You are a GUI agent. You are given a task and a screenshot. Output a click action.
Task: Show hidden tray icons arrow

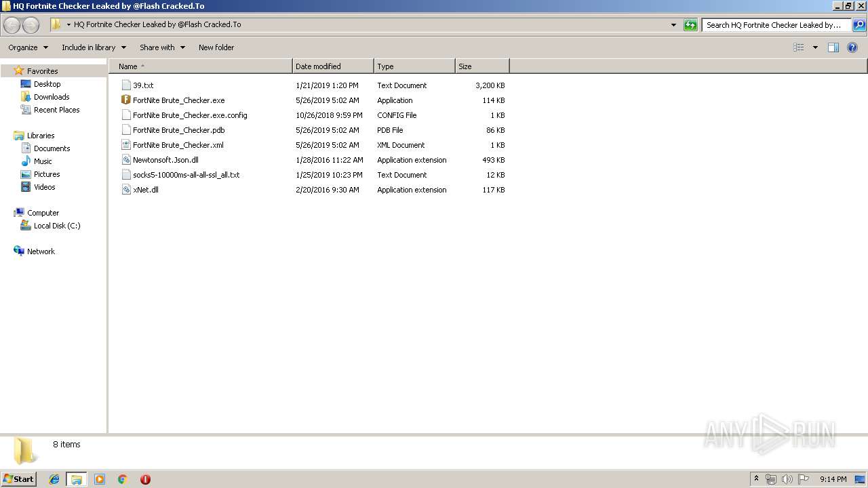(x=756, y=479)
